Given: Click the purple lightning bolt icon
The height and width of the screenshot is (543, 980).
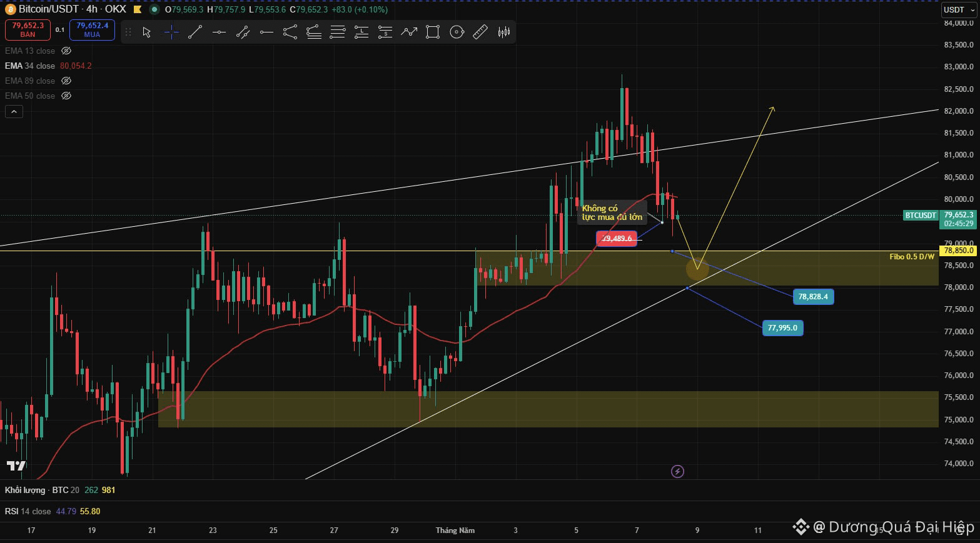Looking at the screenshot, I should pyautogui.click(x=677, y=471).
